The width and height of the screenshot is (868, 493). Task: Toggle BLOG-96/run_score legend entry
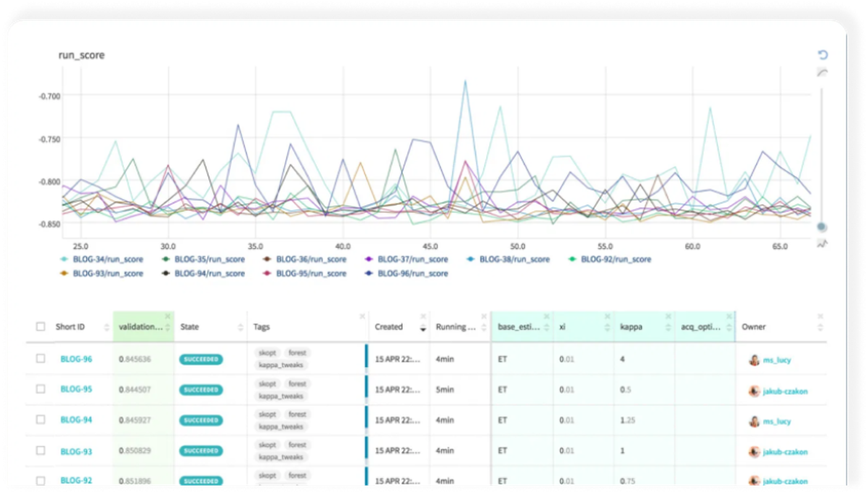click(x=407, y=273)
